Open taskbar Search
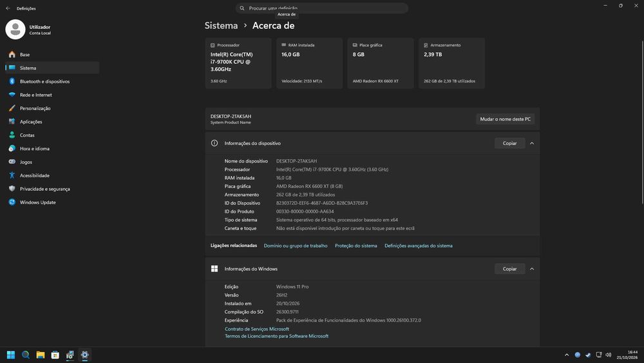 coord(26,355)
